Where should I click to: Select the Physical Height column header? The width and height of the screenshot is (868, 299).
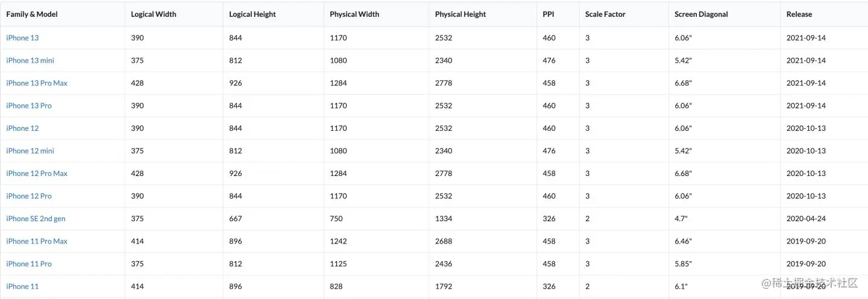(461, 14)
